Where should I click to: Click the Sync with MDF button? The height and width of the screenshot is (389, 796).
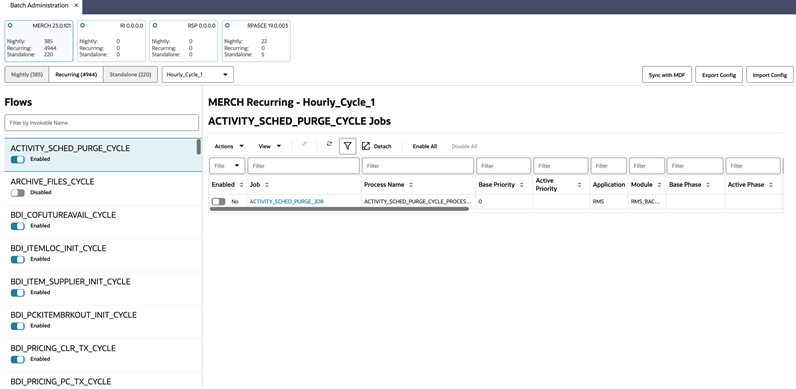(x=667, y=75)
